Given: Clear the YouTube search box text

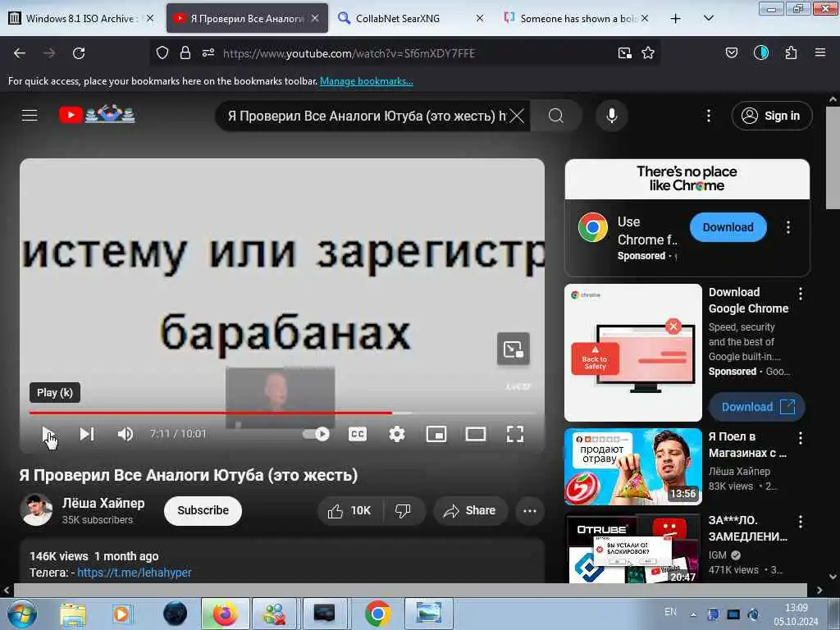Looking at the screenshot, I should point(517,116).
